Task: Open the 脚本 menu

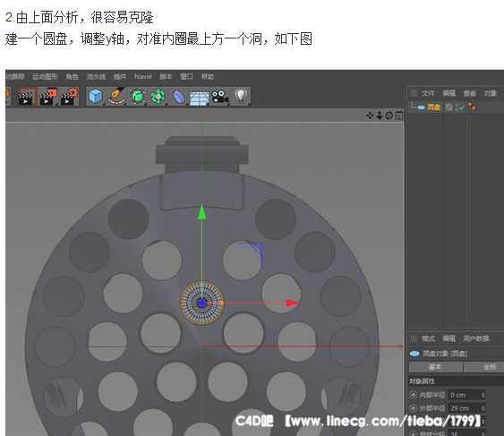Action: tap(167, 76)
